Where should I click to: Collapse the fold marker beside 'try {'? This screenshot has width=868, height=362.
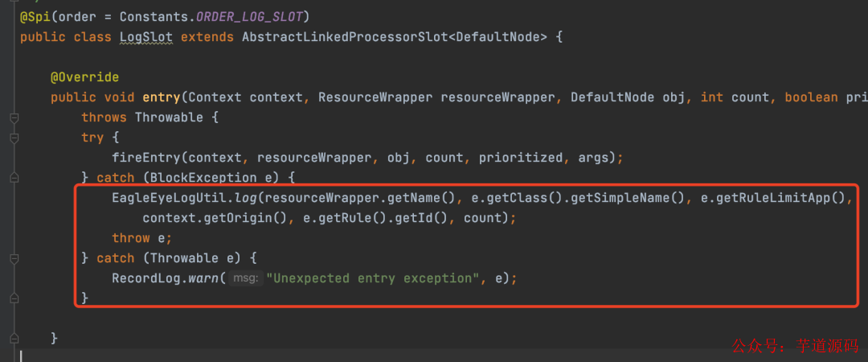point(14,138)
